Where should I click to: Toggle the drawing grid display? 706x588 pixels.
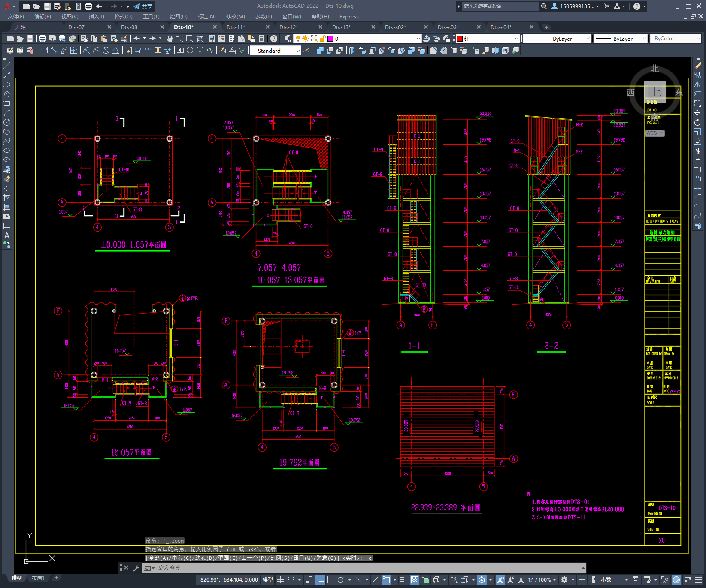[281, 580]
